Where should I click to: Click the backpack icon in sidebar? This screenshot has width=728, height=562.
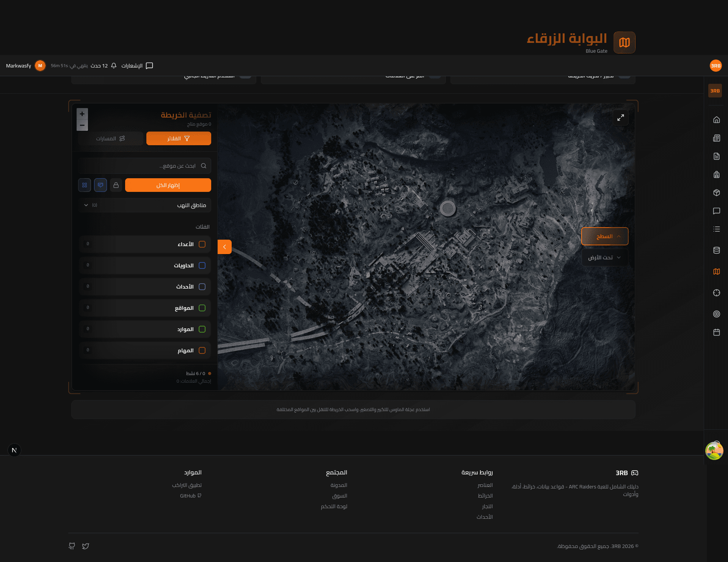point(716,174)
